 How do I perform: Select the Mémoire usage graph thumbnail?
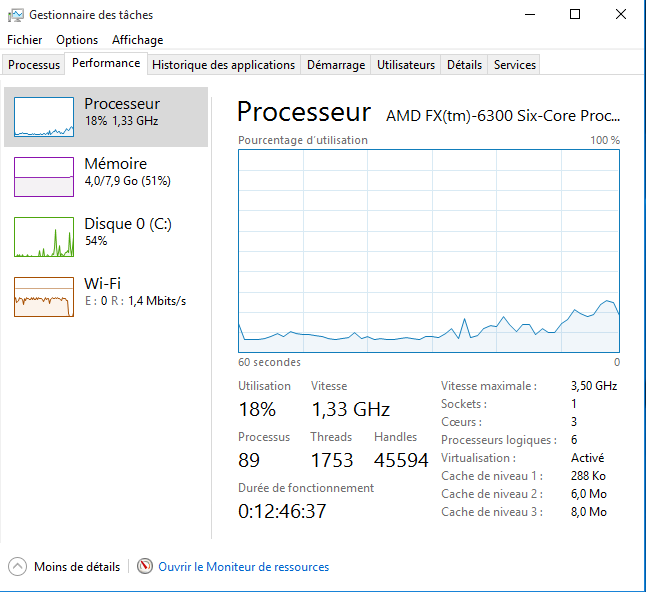[44, 177]
